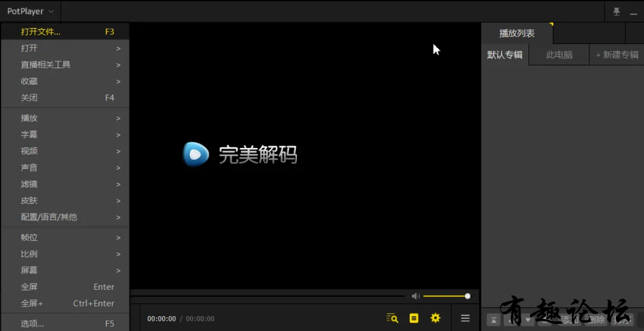644x331 pixels.
Task: Open the 屏幕 screen submenu
Action: [66, 270]
